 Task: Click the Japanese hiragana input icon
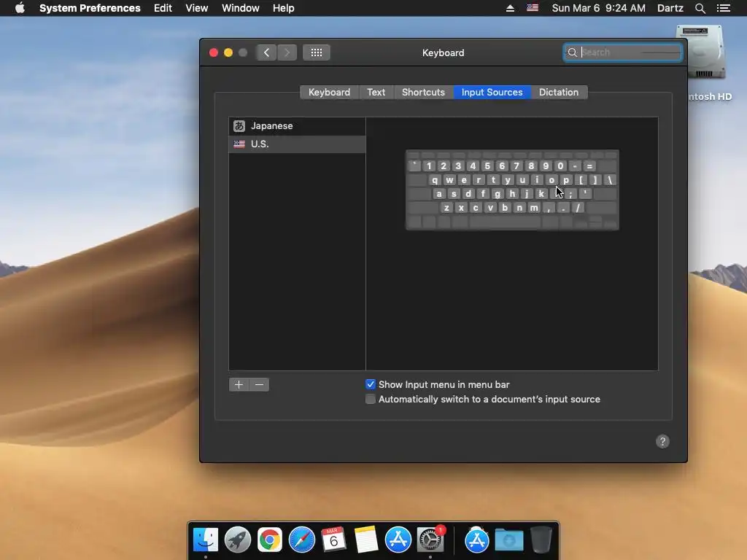239,125
